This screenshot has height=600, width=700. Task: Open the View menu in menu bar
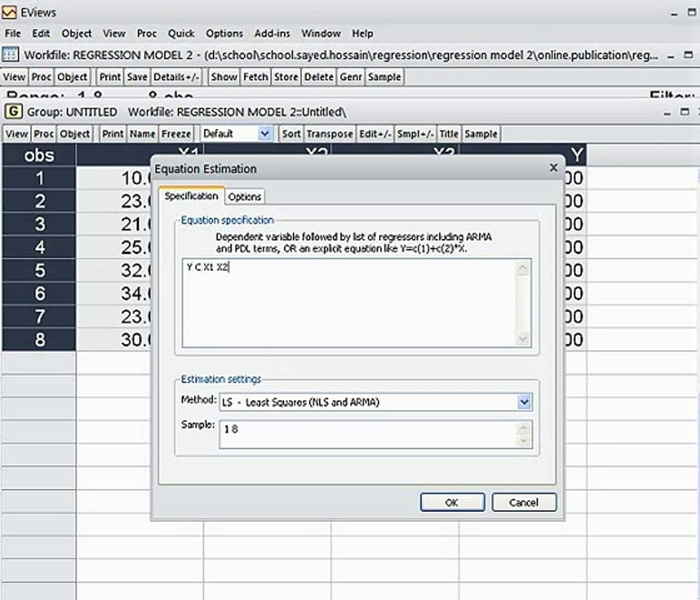114,33
